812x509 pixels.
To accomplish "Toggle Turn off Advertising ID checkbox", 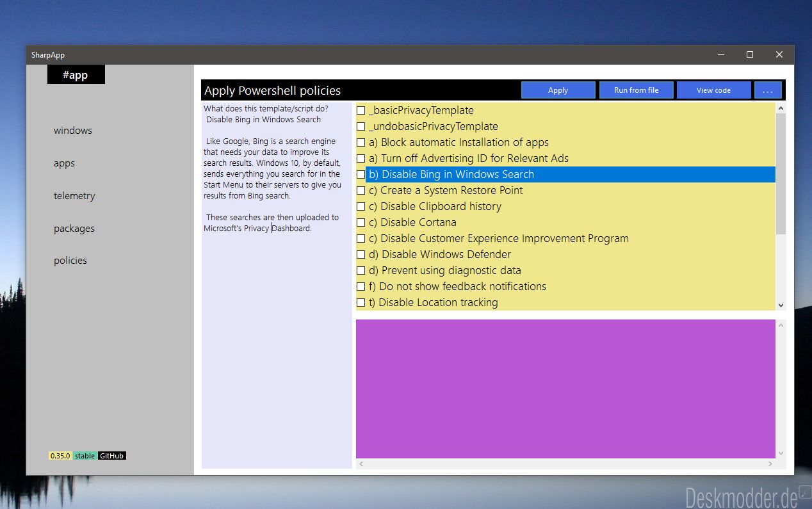I will tap(361, 158).
